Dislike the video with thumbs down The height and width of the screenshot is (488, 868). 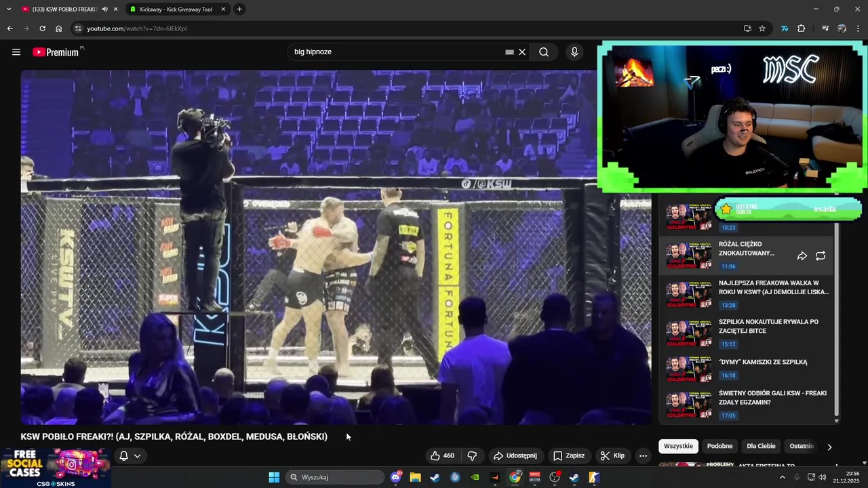473,455
